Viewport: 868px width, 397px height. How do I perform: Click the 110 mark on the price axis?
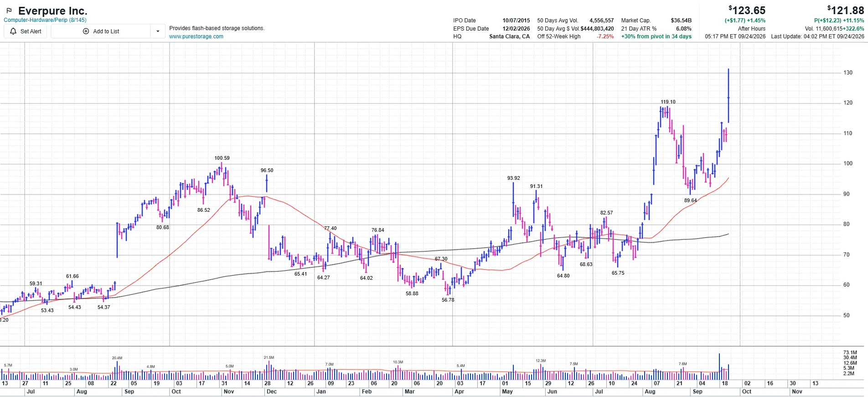point(848,134)
